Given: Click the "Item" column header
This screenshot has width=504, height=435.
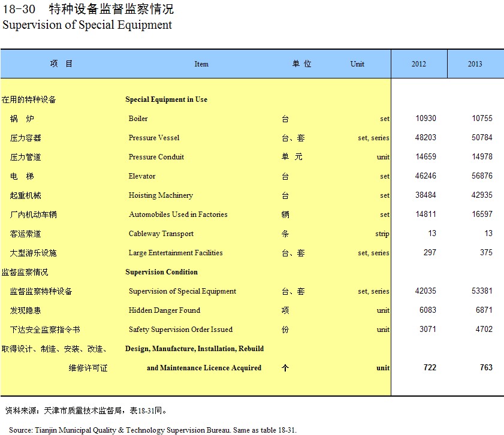Looking at the screenshot, I should click(201, 64).
